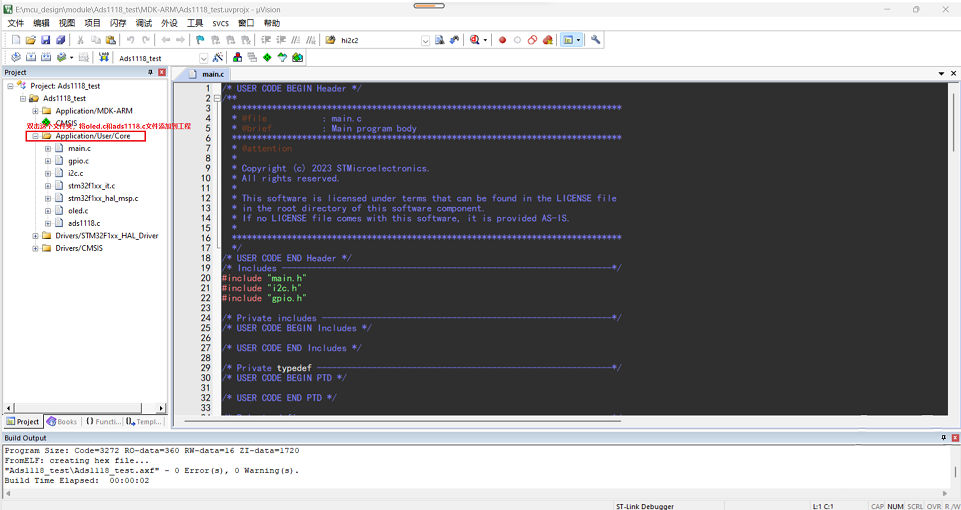Click the Rebuild all target files icon
This screenshot has height=510, width=961.
tap(46, 58)
